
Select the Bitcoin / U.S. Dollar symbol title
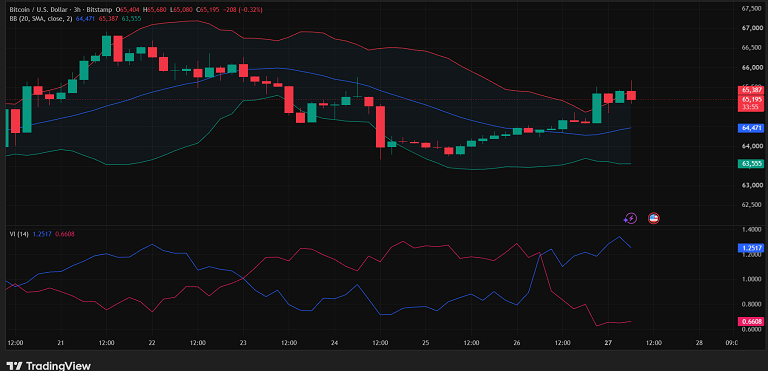[x=39, y=9]
